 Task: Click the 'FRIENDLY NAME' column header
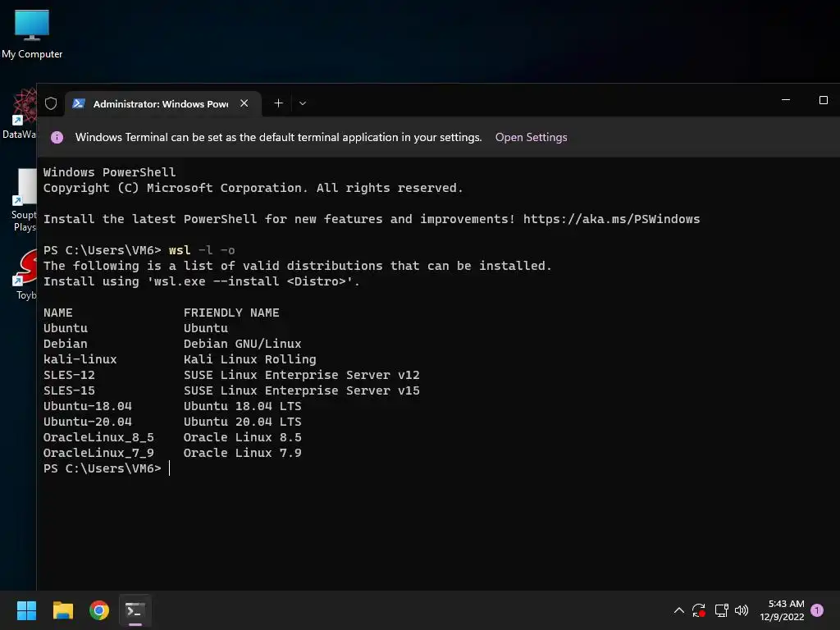pyautogui.click(x=231, y=313)
